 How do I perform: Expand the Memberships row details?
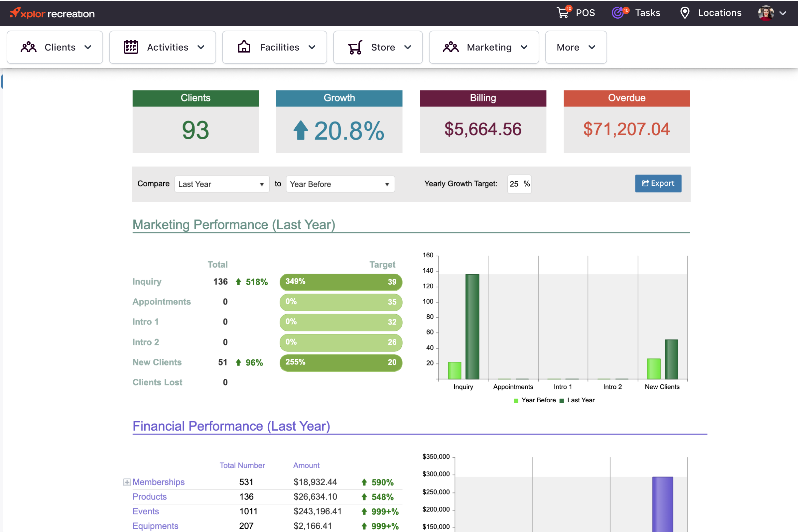[x=127, y=482]
